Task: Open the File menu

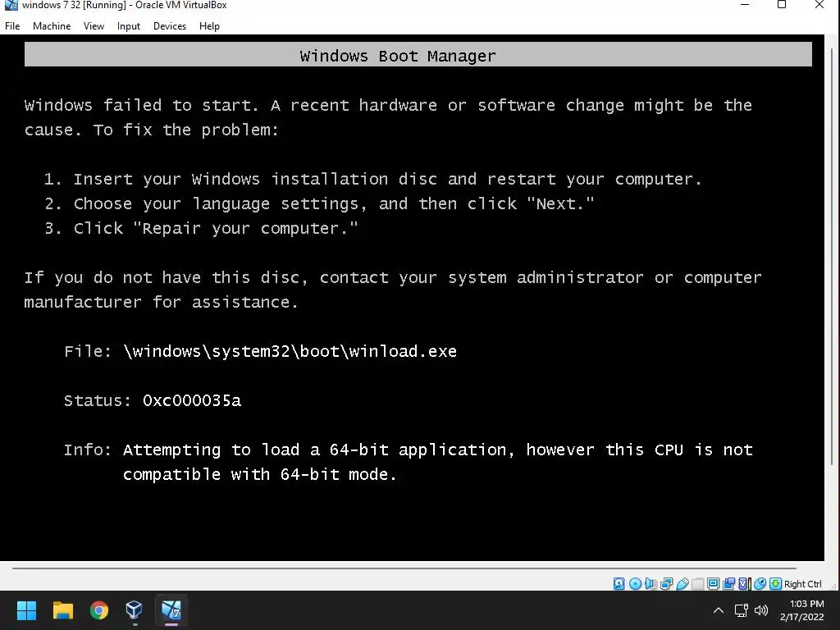Action: (12, 25)
